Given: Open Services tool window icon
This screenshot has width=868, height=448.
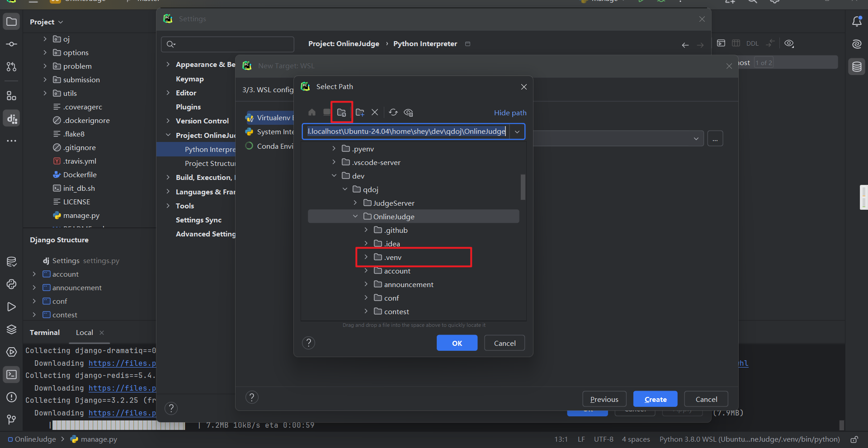Looking at the screenshot, I should (12, 352).
